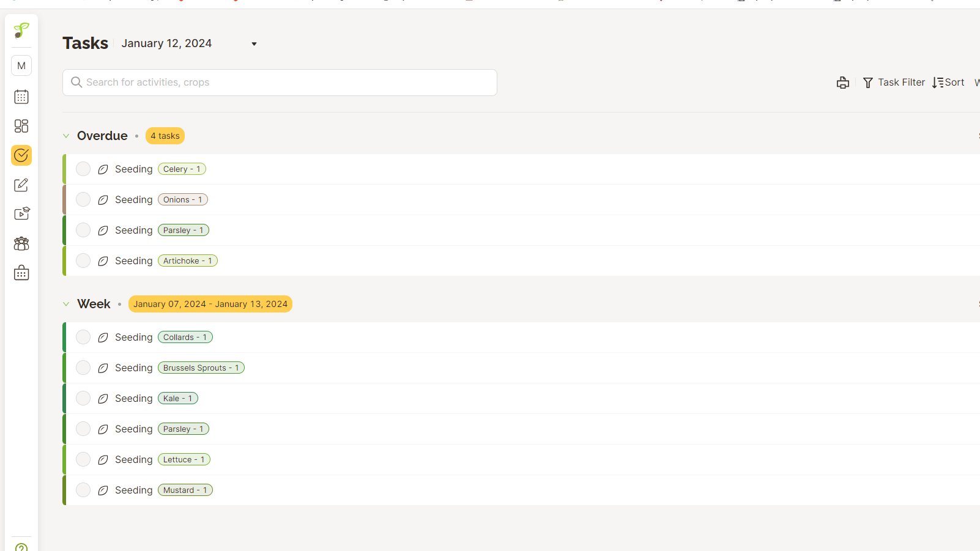Screen dimensions: 980x551
Task: Open the notes pencil icon in sidebar
Action: (21, 185)
